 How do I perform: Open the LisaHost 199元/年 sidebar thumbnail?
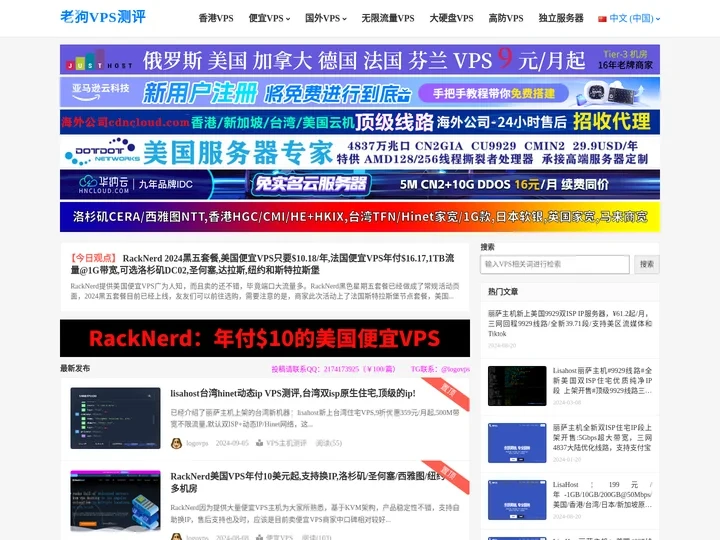(x=517, y=500)
